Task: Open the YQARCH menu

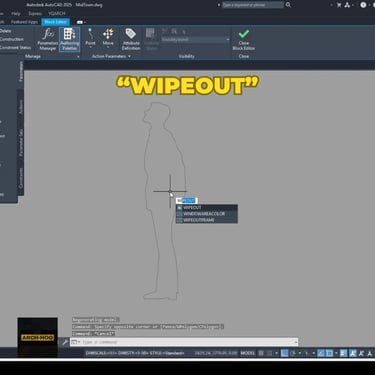Action: tap(57, 14)
